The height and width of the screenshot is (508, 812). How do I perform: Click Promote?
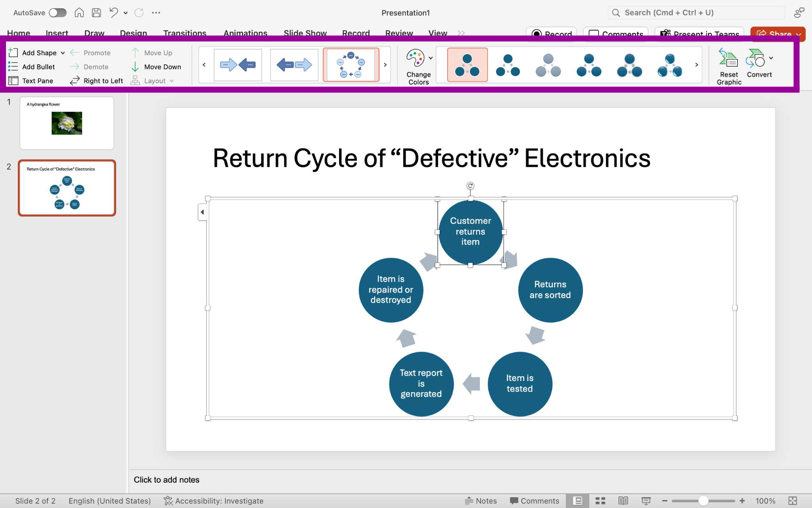point(90,53)
